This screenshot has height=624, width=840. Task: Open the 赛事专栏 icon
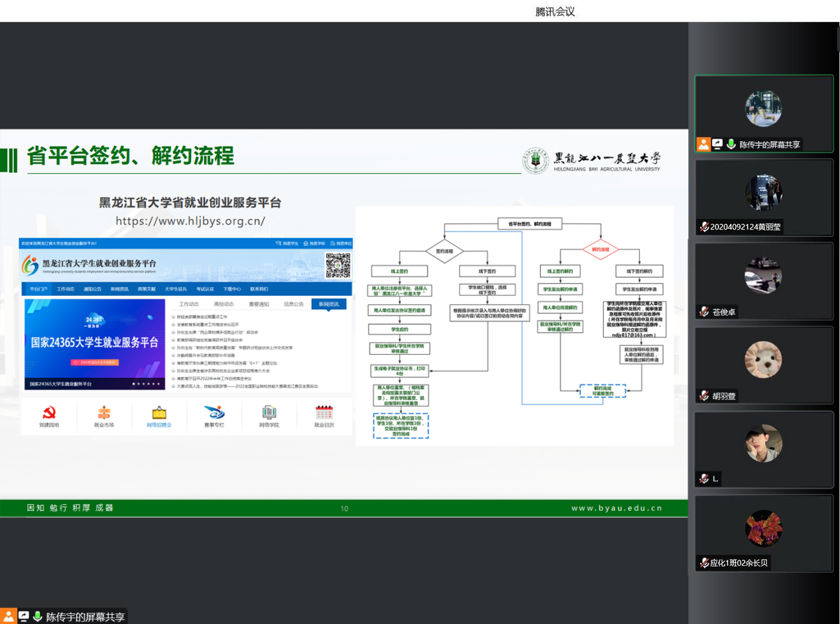[214, 412]
